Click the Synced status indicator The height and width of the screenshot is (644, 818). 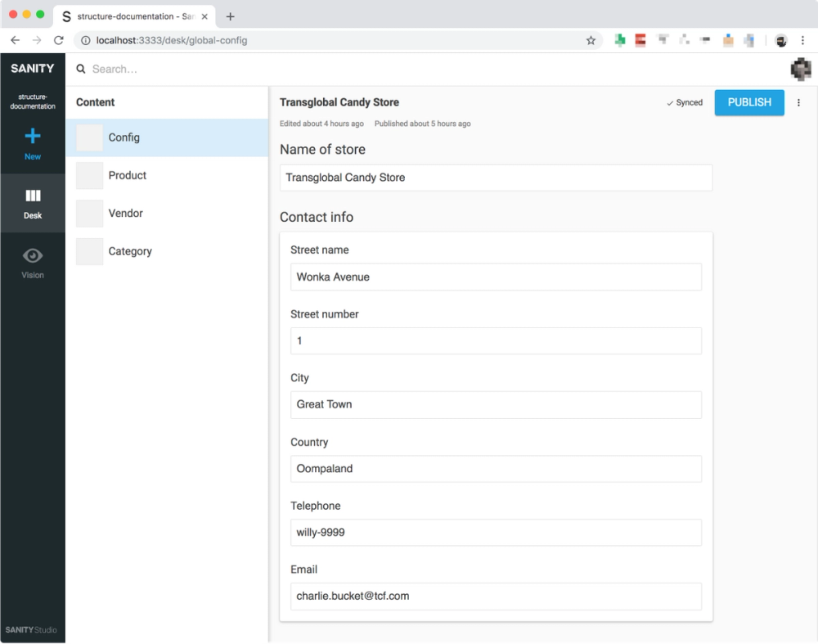[x=685, y=102]
